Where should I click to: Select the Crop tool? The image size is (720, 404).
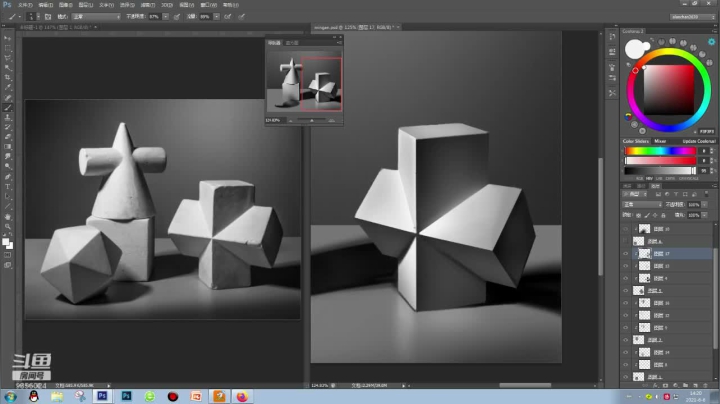(x=8, y=78)
